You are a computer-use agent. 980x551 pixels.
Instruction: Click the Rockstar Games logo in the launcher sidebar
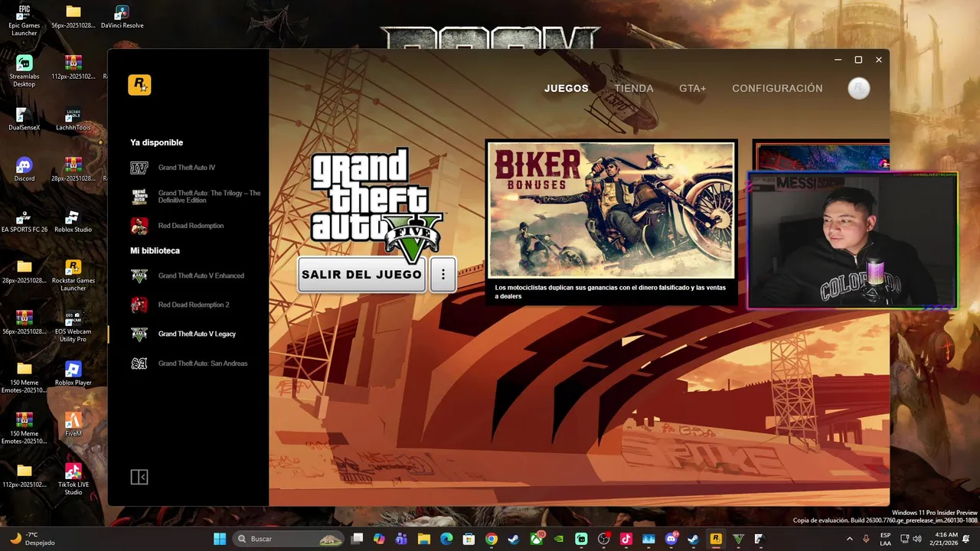pos(139,85)
